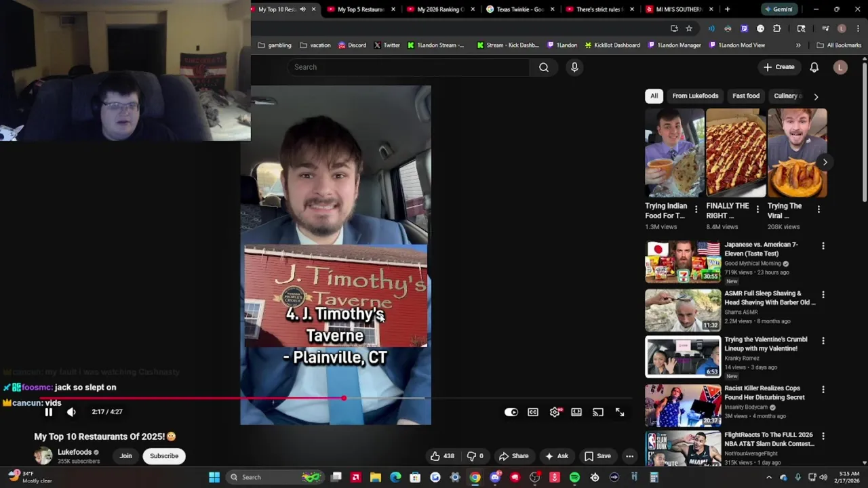Expand hidden bookmarks chevron
This screenshot has height=488, width=868.
[x=798, y=45]
